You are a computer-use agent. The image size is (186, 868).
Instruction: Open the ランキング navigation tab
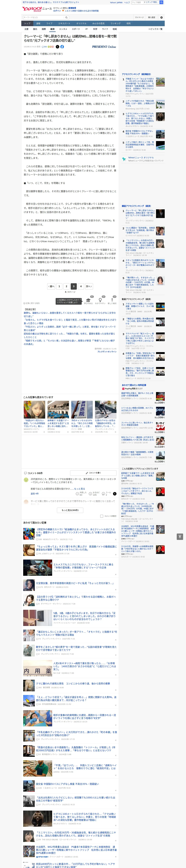115,24
